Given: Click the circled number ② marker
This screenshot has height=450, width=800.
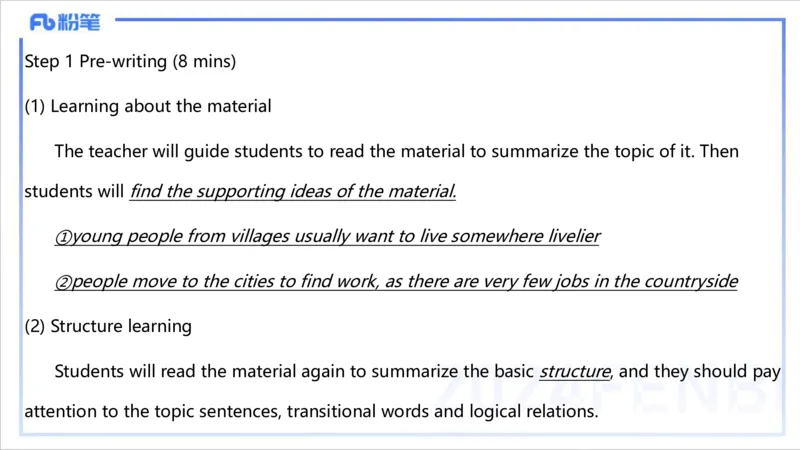Looking at the screenshot, I should (63, 282).
